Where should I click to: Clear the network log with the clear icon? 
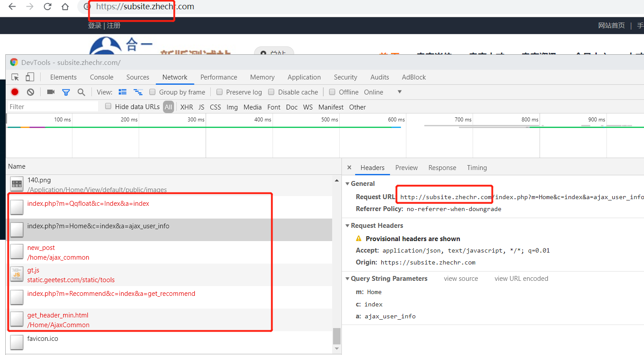pyautogui.click(x=30, y=92)
